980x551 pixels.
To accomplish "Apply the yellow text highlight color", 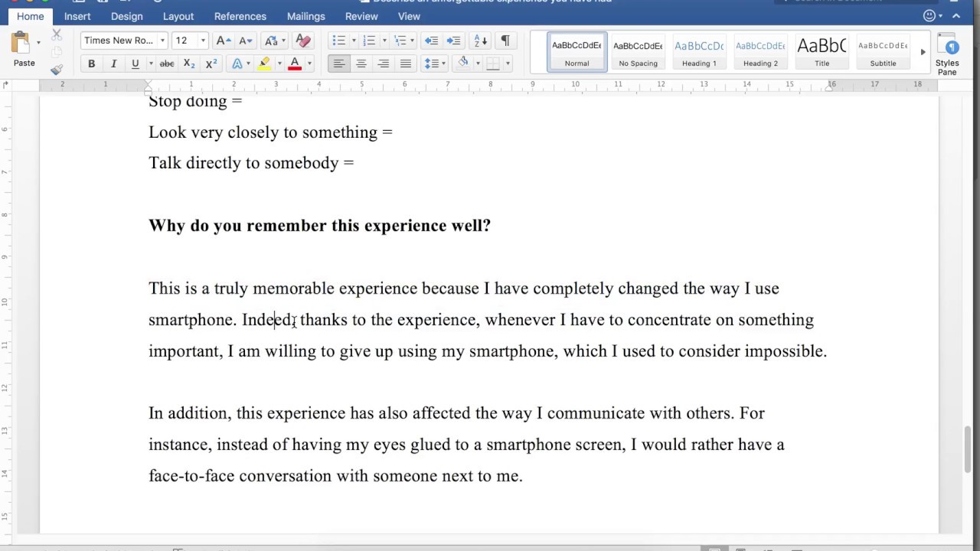I will click(x=265, y=64).
